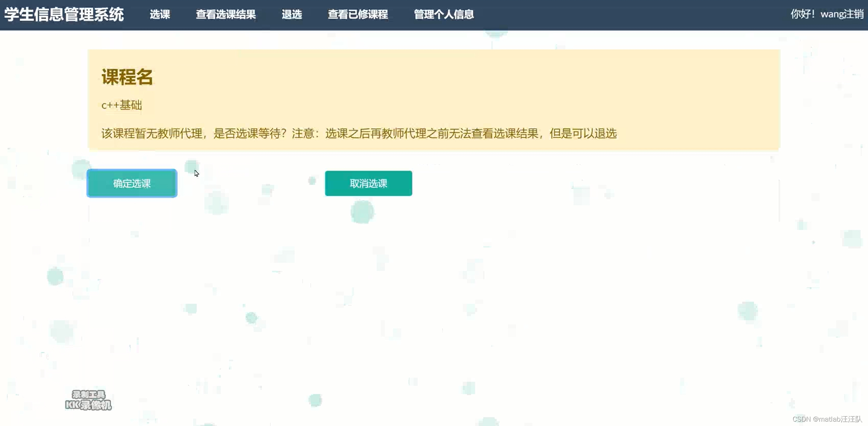This screenshot has height=426, width=868.
Task: Open the 选课 navigation menu item
Action: click(x=160, y=15)
